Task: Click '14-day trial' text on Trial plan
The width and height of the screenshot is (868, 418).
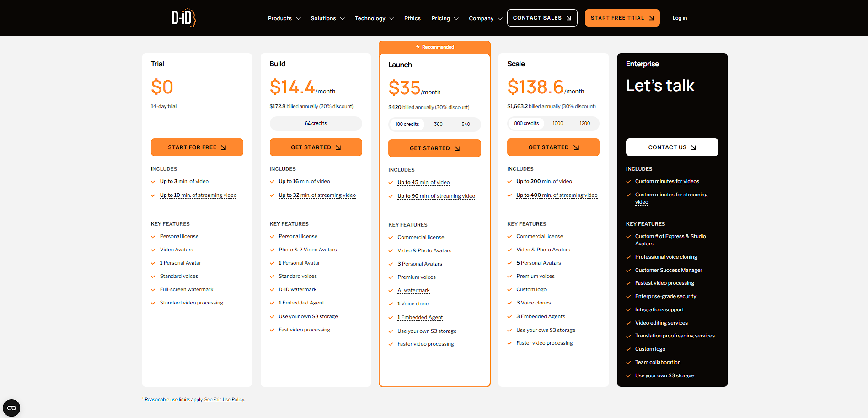Action: tap(164, 106)
